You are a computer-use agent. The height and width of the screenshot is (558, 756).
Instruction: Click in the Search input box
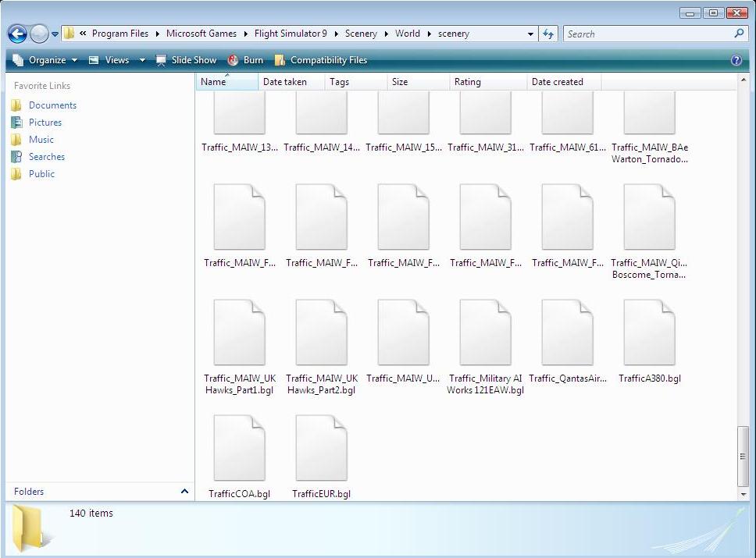tap(648, 34)
